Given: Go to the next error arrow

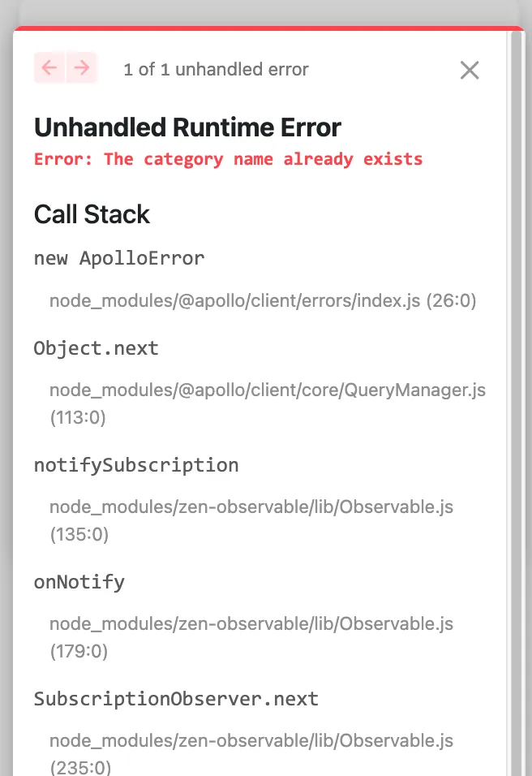Looking at the screenshot, I should tap(82, 68).
